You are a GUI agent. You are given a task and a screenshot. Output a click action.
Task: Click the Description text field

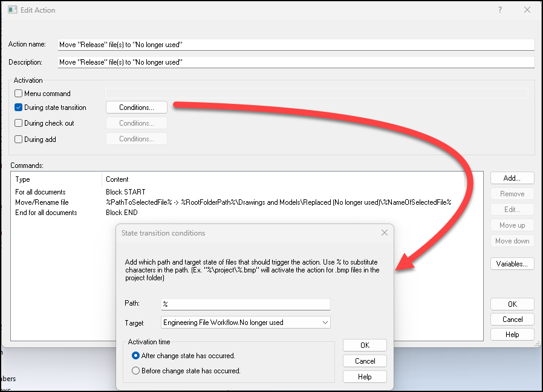[x=296, y=62]
